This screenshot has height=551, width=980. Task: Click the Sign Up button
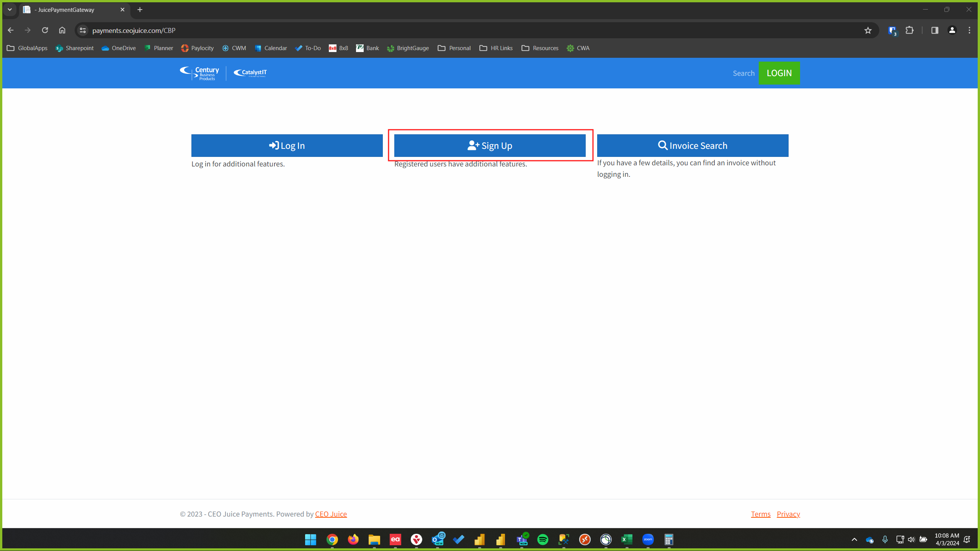click(x=490, y=145)
